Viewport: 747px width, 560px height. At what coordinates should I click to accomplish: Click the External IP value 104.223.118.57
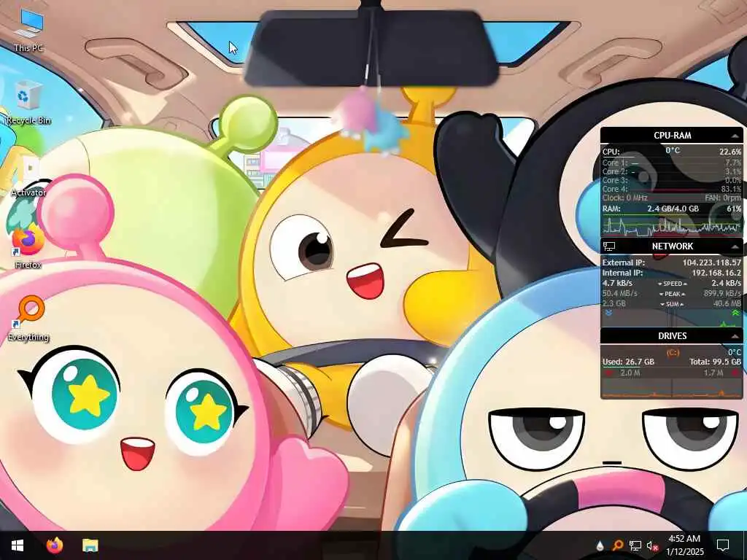pyautogui.click(x=712, y=262)
